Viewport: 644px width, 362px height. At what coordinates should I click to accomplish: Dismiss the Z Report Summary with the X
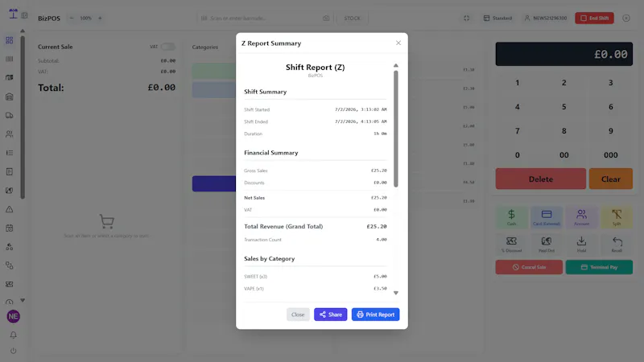pyautogui.click(x=398, y=43)
